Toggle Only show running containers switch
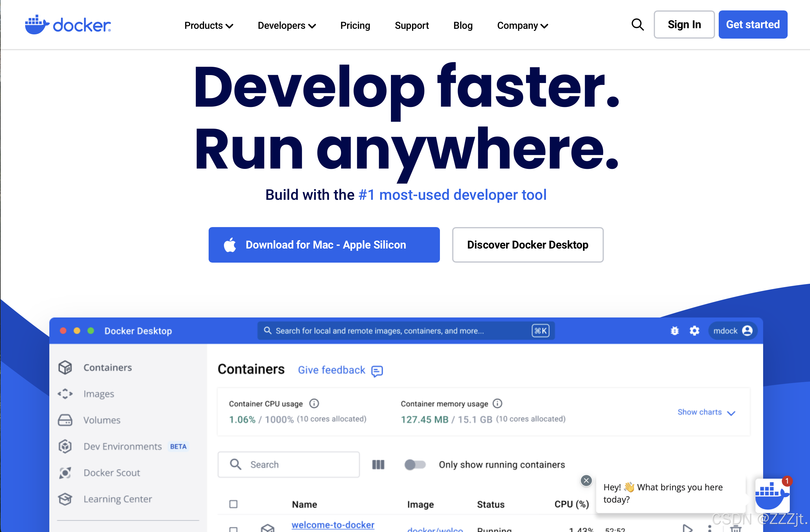810x532 pixels. [x=415, y=465]
